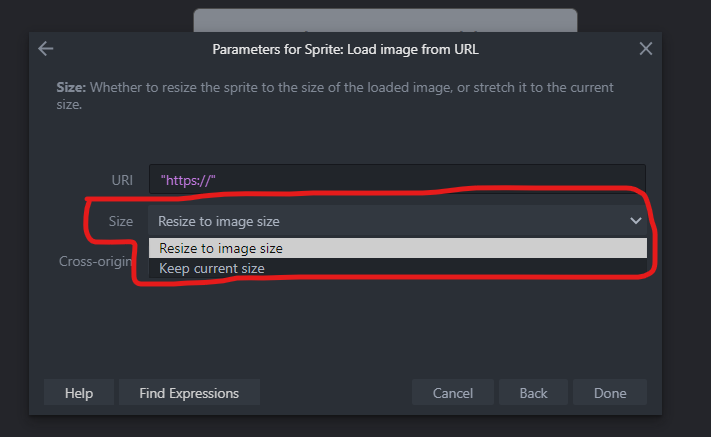Screen dimensions: 711x437
Task: Click the Cross-origin parameter label
Action: [x=96, y=262]
